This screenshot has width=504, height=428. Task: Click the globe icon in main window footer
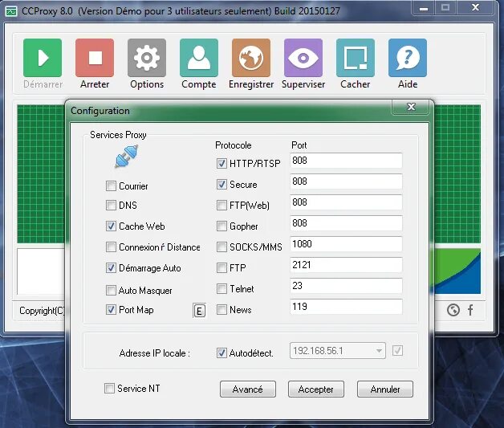point(453,310)
